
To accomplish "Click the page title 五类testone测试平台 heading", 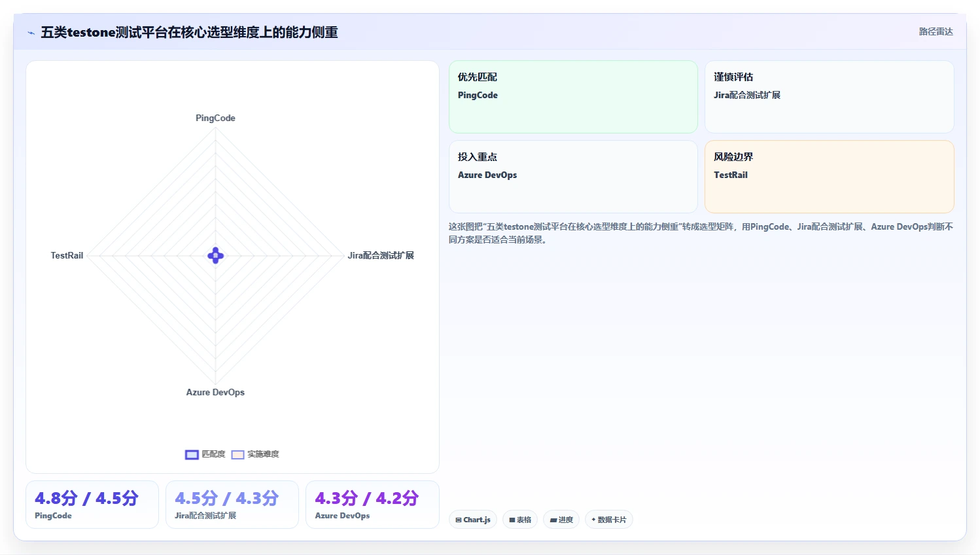I will [189, 32].
